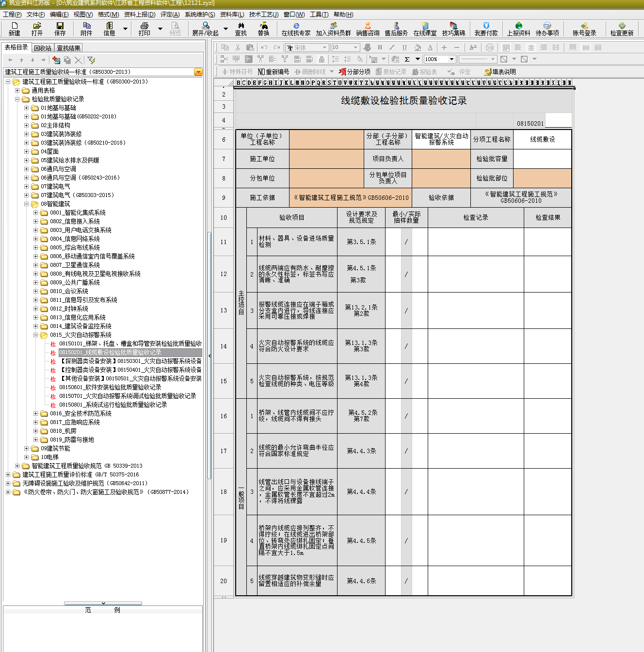Open 在线找专家 online expert
Image resolution: width=644 pixels, height=652 pixels.
[x=296, y=29]
